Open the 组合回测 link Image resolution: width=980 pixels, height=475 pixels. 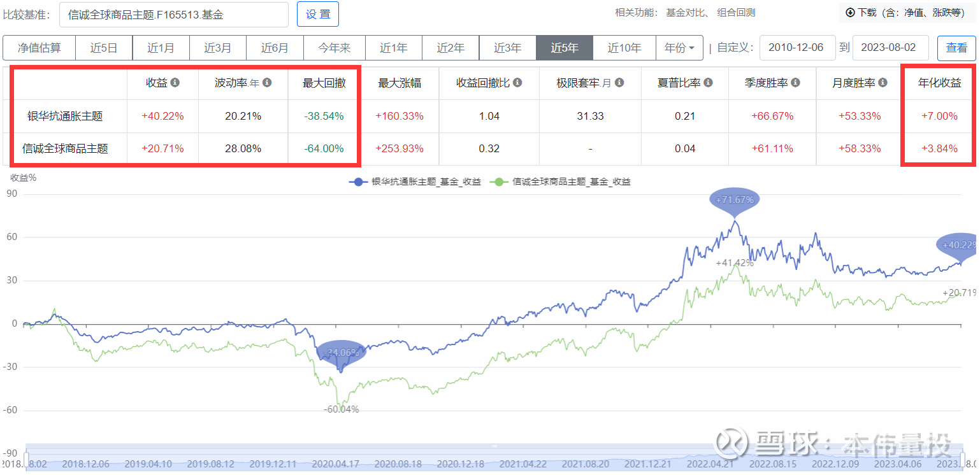[x=736, y=13]
